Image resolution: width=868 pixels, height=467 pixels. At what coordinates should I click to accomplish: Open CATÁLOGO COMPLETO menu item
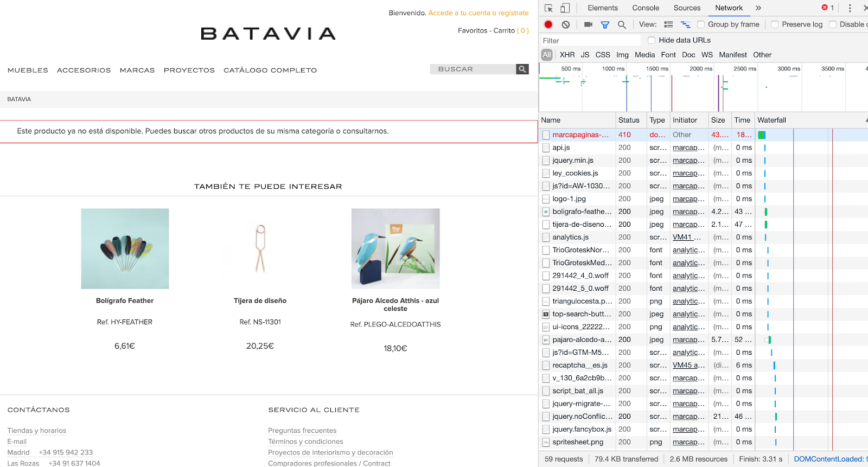click(270, 70)
